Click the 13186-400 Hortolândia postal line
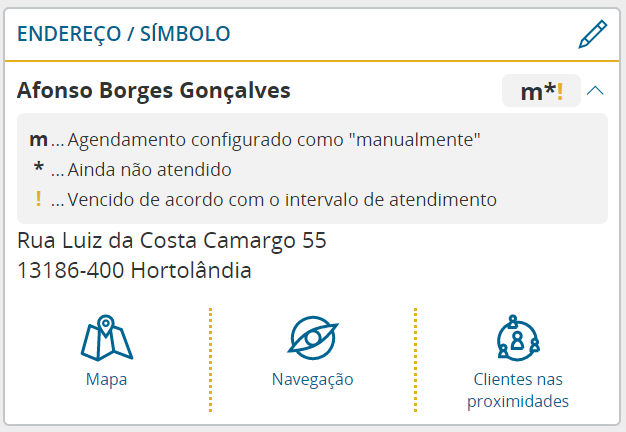Screen dimensions: 626x432 coord(134,270)
